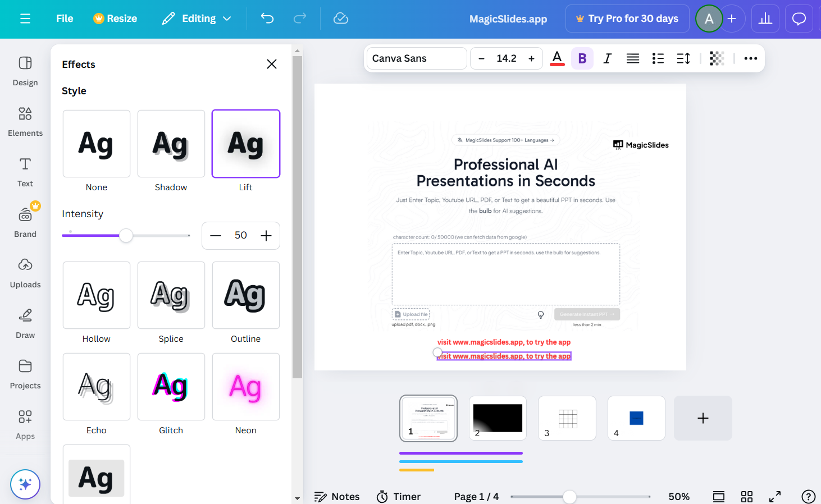Screen dimensions: 821x504
Task: Click the Intensity slider handle
Action: (126, 236)
